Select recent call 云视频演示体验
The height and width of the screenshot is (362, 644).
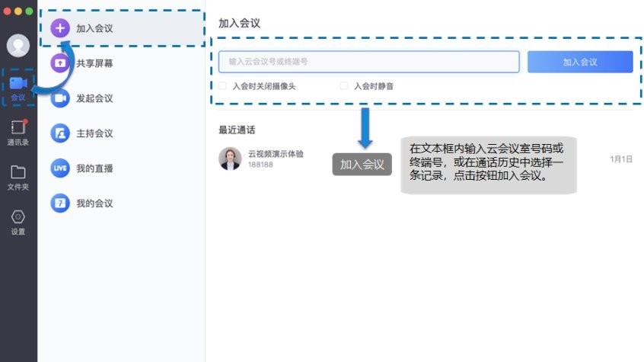(x=275, y=154)
